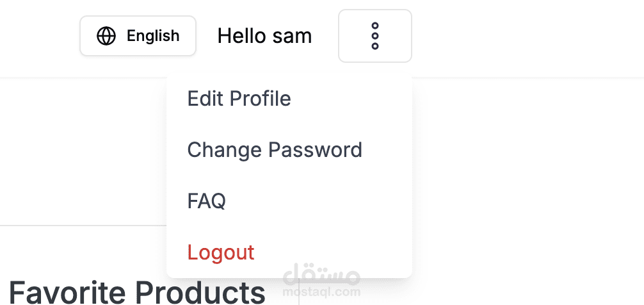Click the globe icon beside English
The width and height of the screenshot is (644, 305).
point(106,36)
